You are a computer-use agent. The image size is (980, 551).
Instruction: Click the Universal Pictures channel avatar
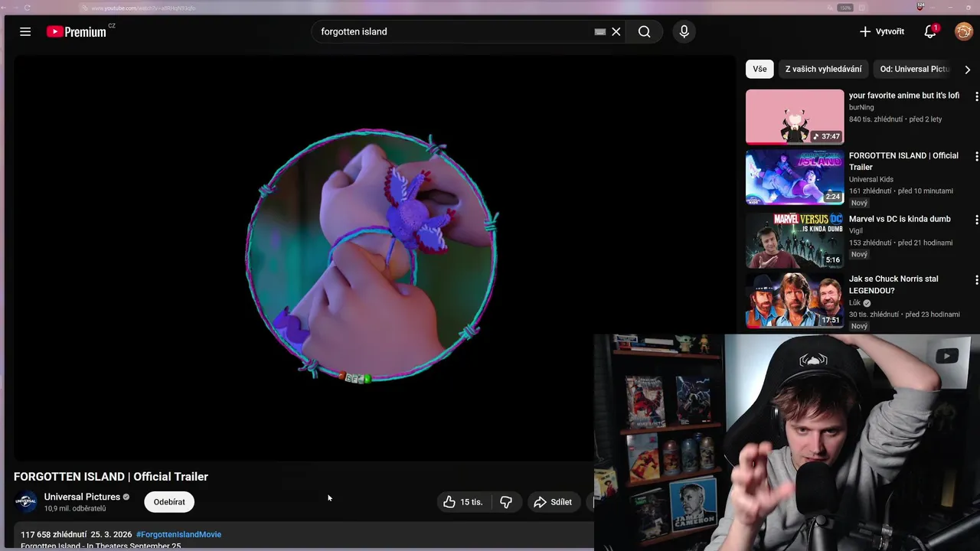pyautogui.click(x=26, y=502)
